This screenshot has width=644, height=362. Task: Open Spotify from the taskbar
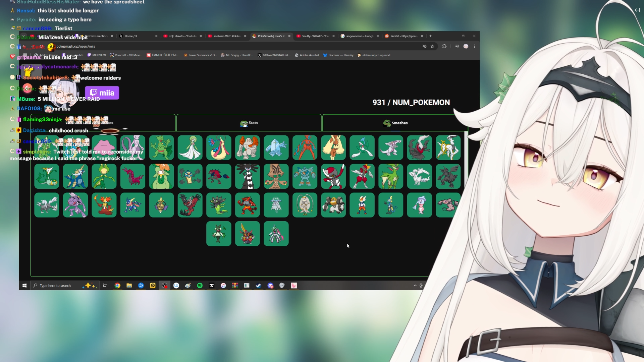click(x=200, y=286)
